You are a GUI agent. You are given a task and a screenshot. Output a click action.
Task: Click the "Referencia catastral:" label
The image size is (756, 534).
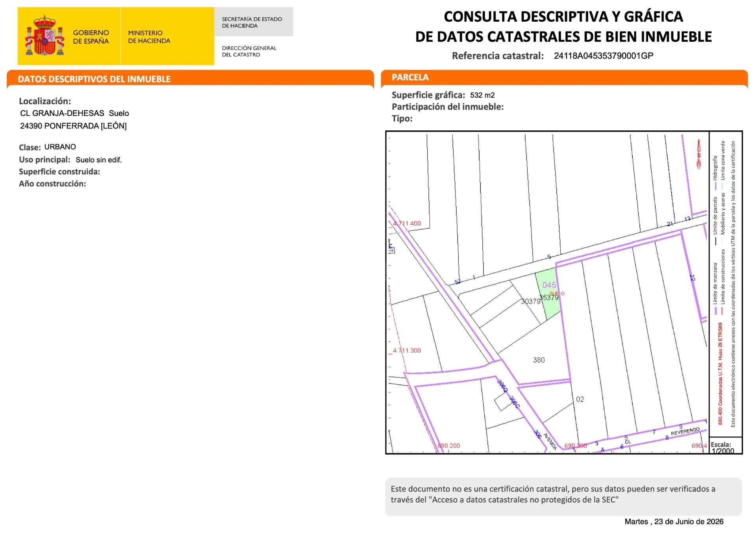(498, 56)
